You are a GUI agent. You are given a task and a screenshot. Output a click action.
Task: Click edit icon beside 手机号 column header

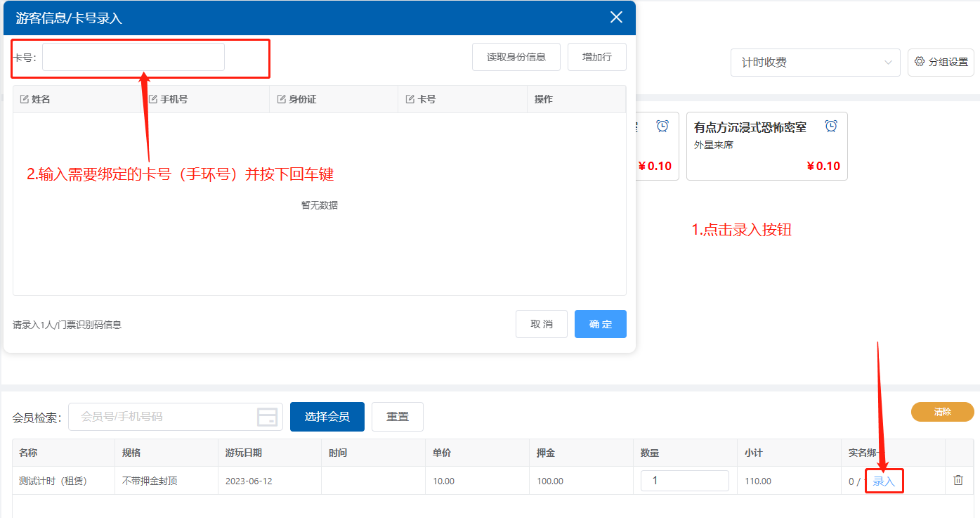(x=153, y=100)
